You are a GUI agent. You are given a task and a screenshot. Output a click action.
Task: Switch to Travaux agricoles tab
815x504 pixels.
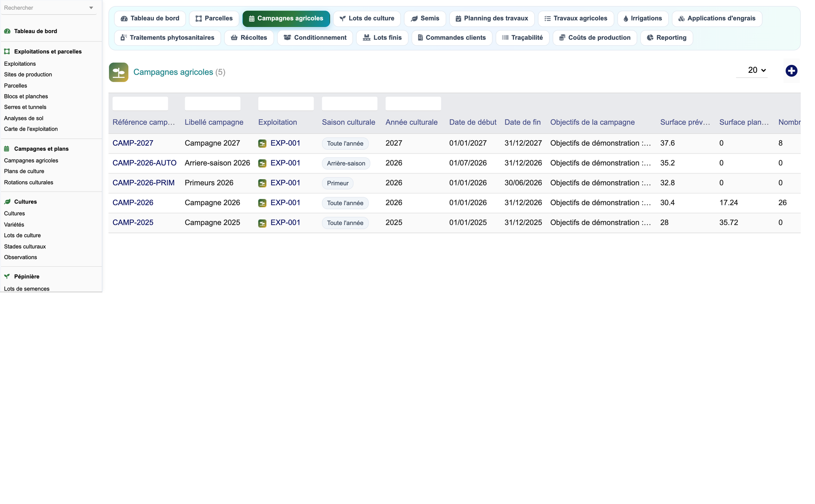(576, 18)
